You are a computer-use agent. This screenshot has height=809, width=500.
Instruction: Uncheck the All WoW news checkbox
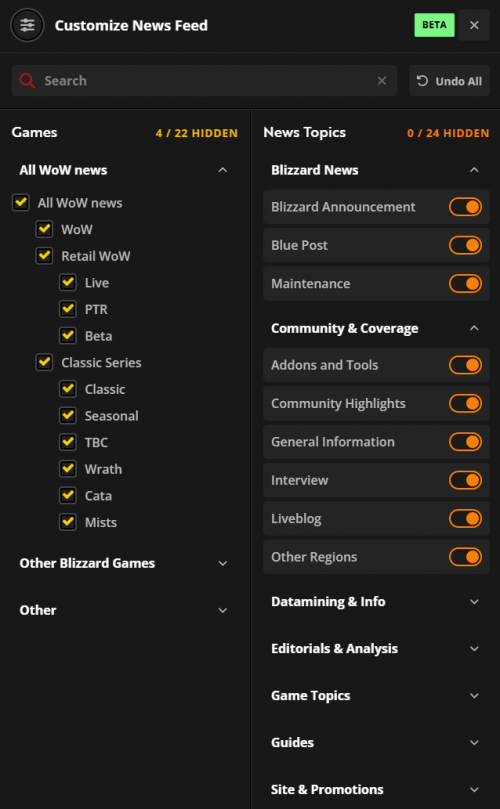tap(21, 202)
